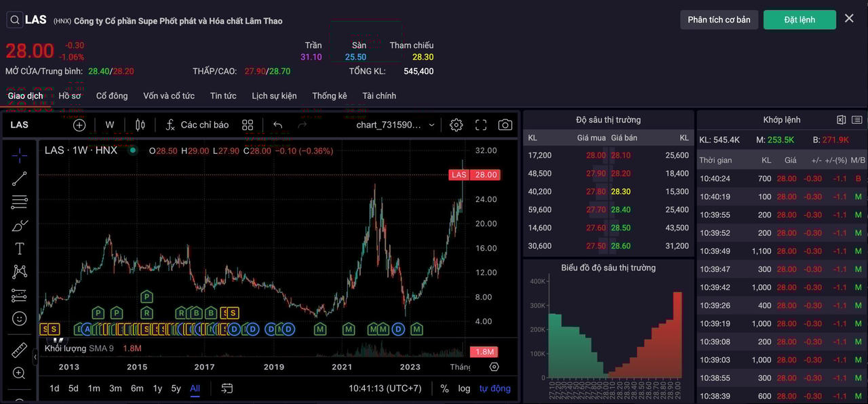Image resolution: width=868 pixels, height=404 pixels.
Task: Undo the last chart action
Action: (277, 125)
